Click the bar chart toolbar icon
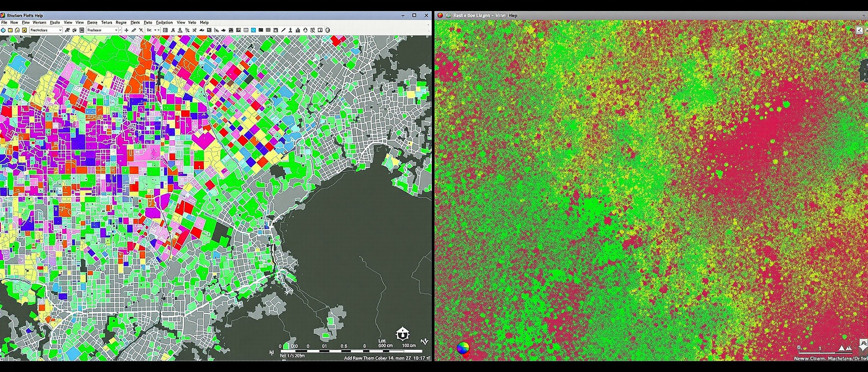This screenshot has width=868, height=372. [x=298, y=30]
